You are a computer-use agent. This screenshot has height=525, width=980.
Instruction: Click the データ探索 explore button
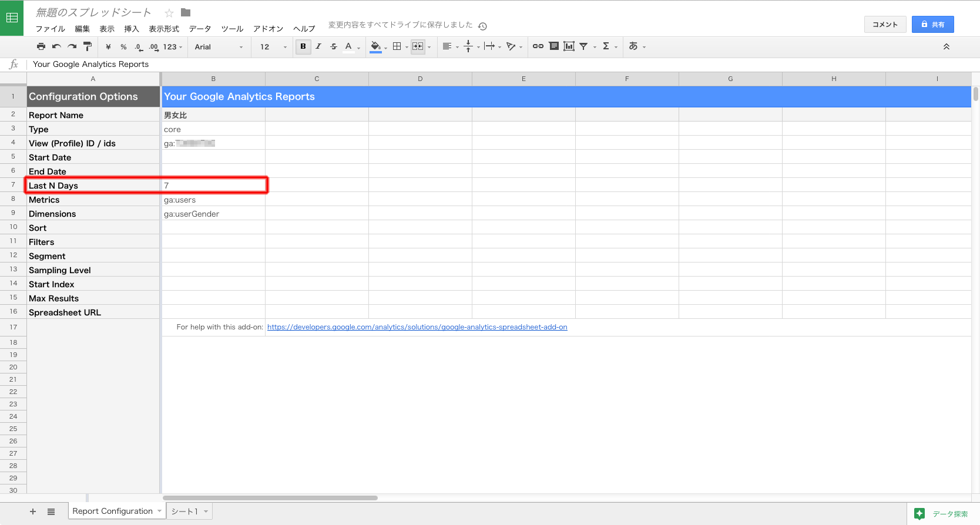pyautogui.click(x=943, y=514)
